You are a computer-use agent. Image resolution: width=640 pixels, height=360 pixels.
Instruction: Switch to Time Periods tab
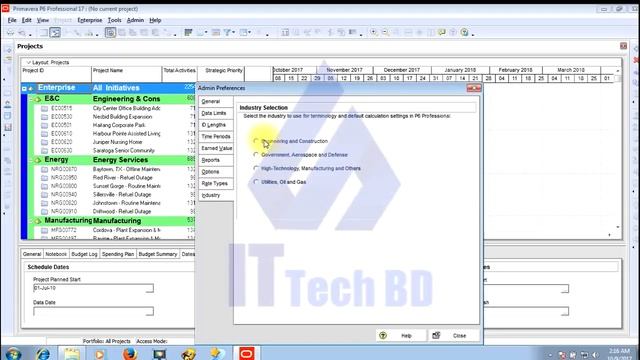coord(216,136)
